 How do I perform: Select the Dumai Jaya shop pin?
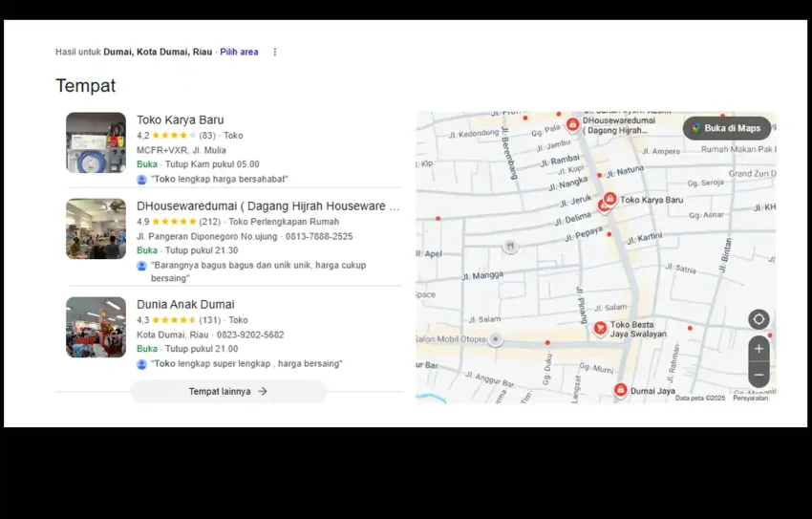coord(620,390)
